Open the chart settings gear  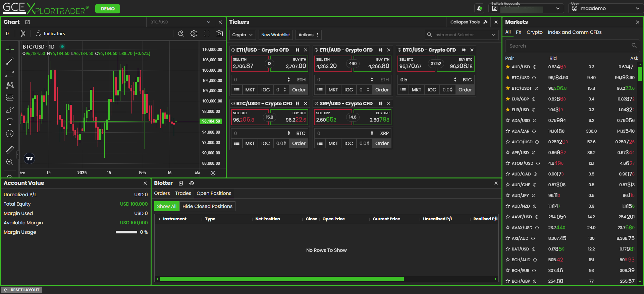(194, 33)
